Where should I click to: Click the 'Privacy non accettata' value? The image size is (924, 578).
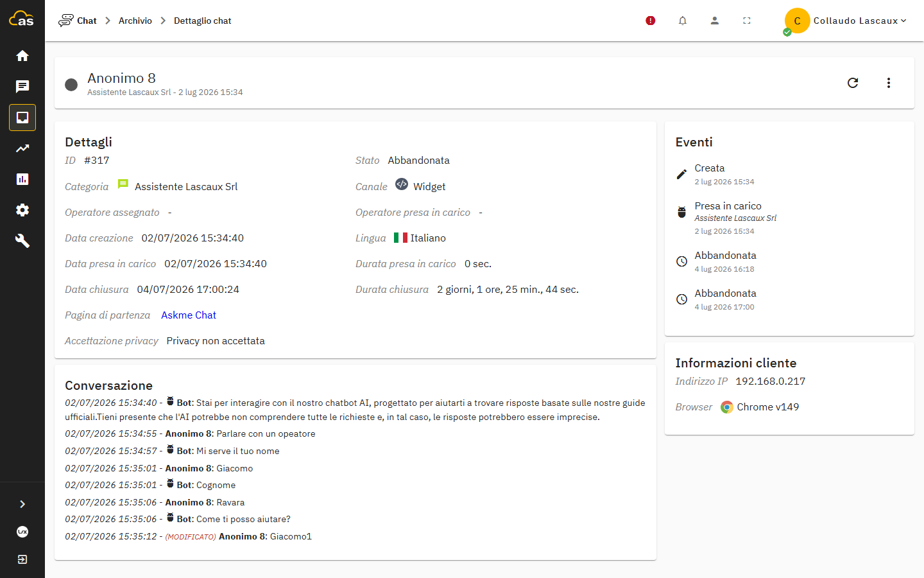[216, 341]
